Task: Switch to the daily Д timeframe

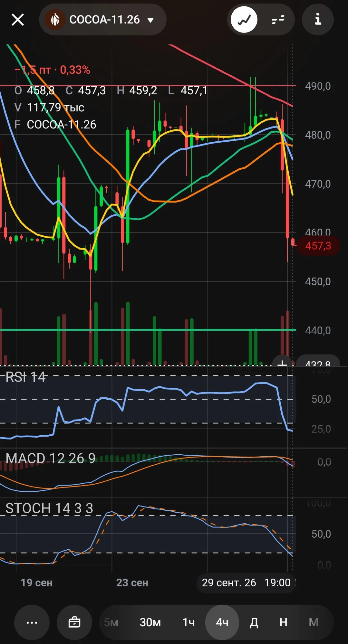Action: pos(254,622)
